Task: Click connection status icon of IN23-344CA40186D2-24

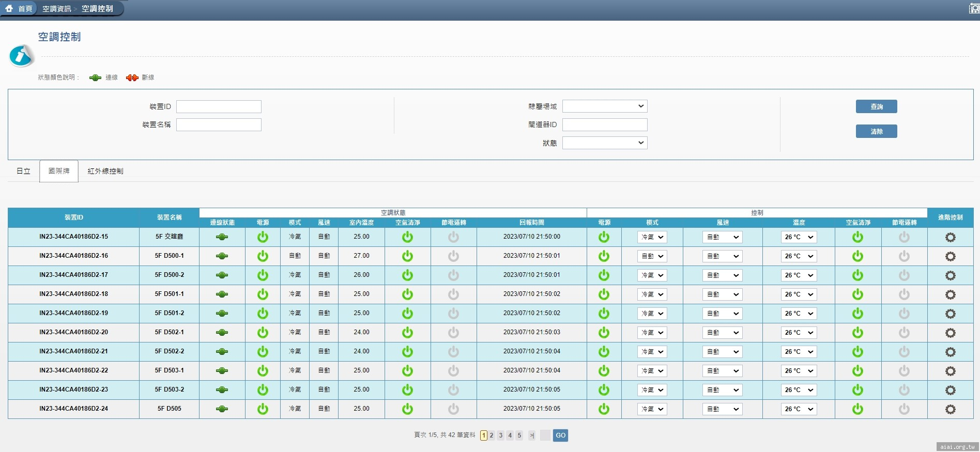Action: coord(222,409)
